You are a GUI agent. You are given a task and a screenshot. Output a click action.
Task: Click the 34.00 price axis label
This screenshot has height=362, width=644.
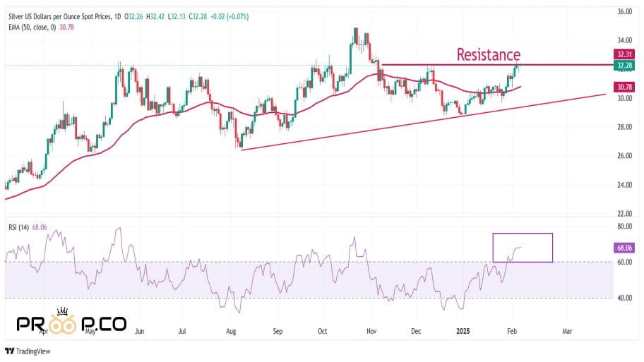tap(625, 40)
